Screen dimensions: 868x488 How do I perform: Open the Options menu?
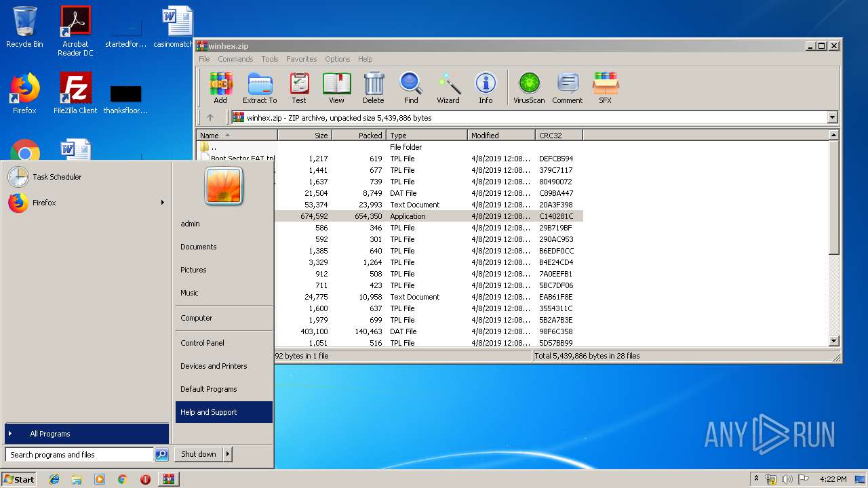[337, 59]
